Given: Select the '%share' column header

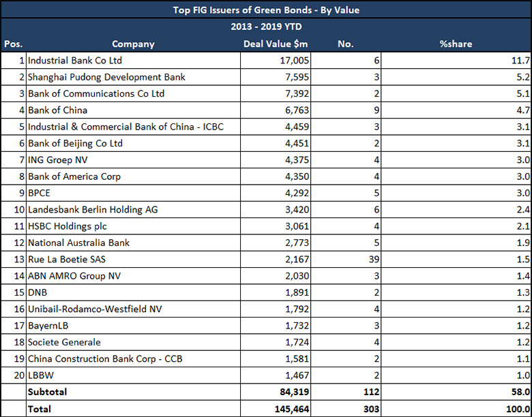Looking at the screenshot, I should (x=456, y=44).
